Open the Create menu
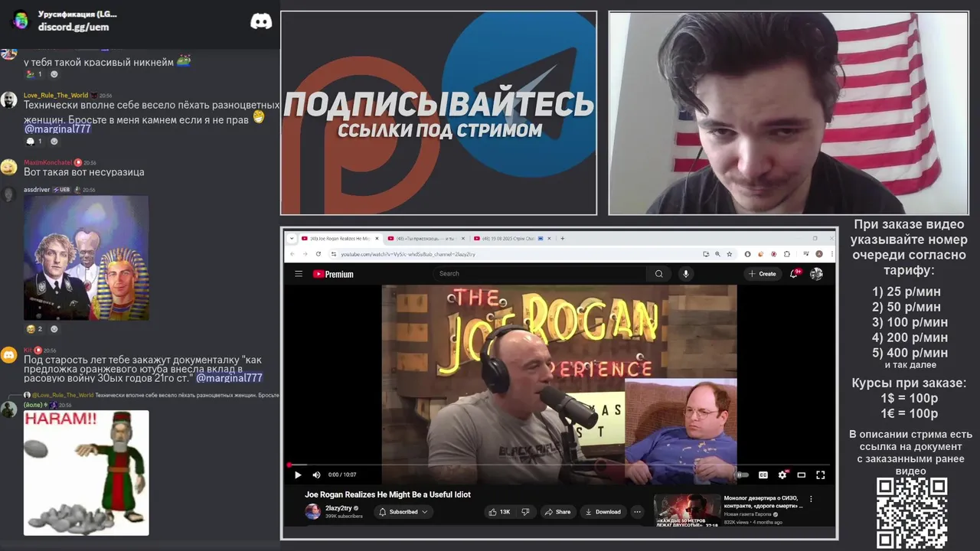Image resolution: width=980 pixels, height=551 pixels. tap(763, 274)
